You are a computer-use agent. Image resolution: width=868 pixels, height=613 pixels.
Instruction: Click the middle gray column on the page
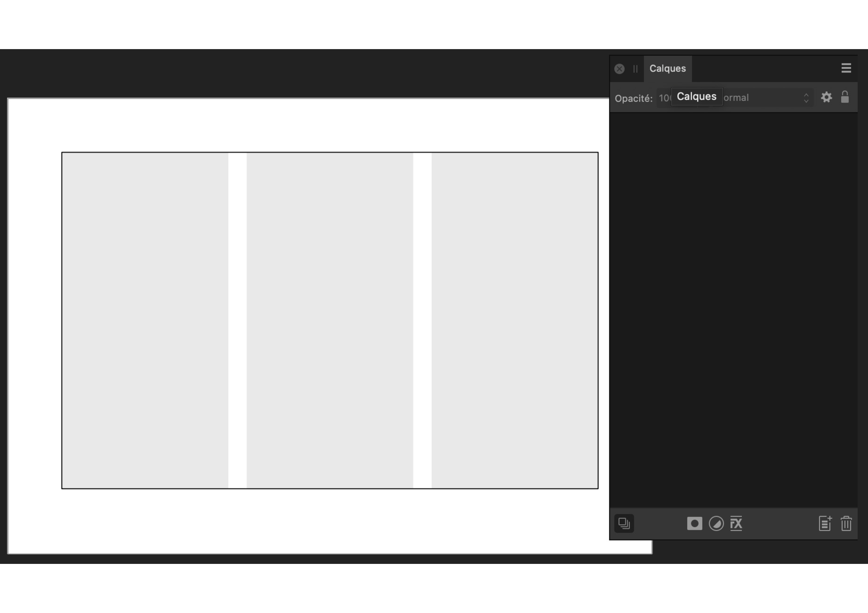tap(330, 320)
